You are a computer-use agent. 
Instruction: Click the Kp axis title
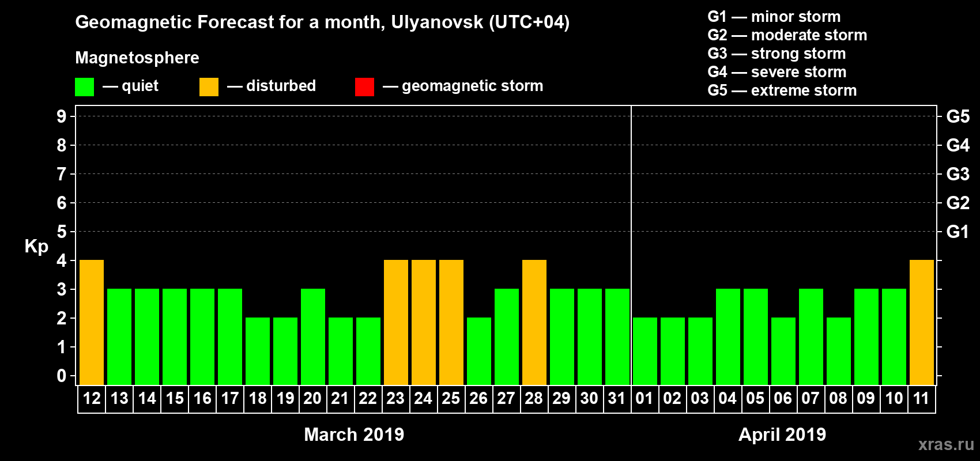click(36, 247)
